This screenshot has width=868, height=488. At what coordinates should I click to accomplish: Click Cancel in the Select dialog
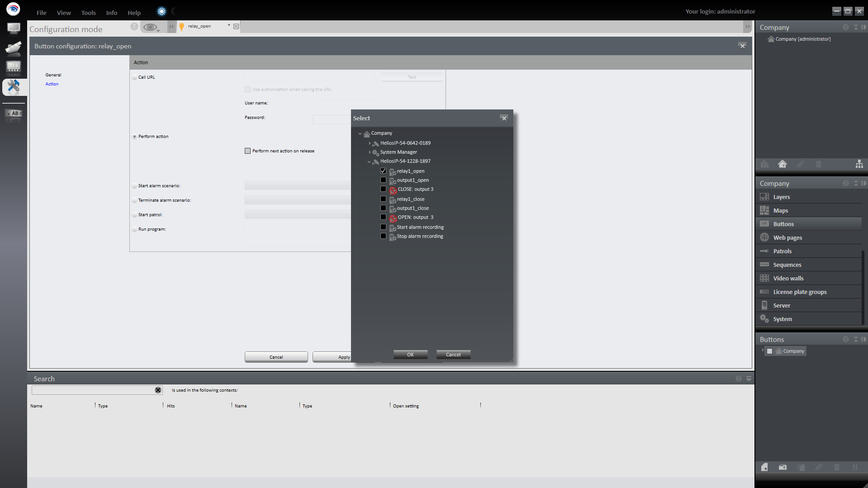tap(453, 355)
